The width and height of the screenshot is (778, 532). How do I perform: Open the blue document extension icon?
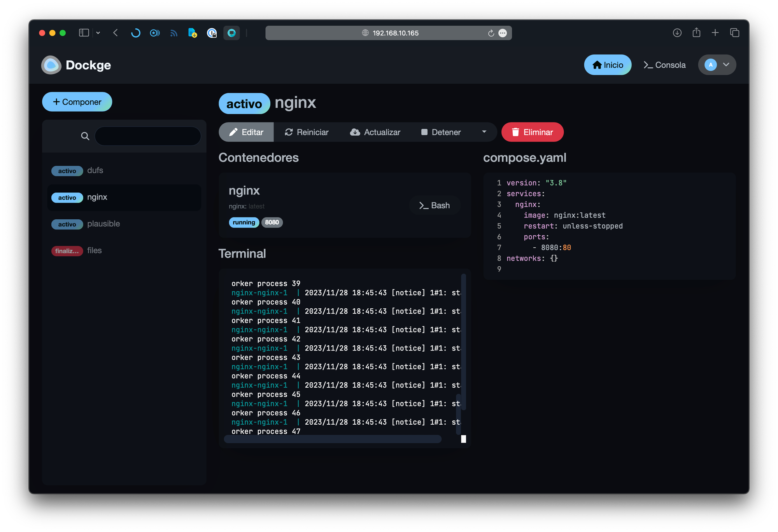(193, 33)
